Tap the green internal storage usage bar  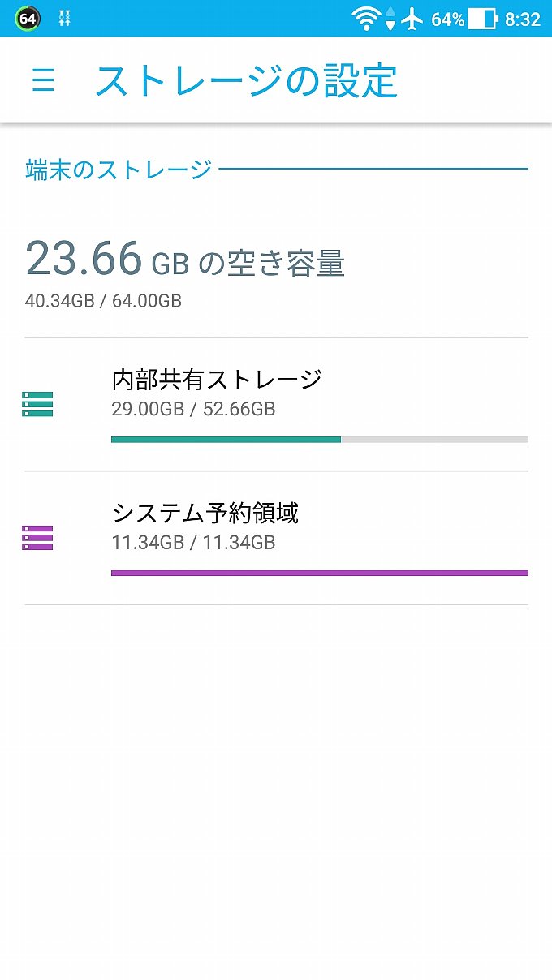pyautogui.click(x=320, y=440)
